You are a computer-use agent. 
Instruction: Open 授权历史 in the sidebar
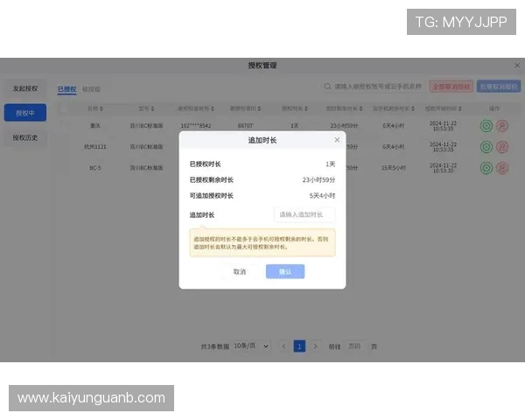click(x=25, y=137)
